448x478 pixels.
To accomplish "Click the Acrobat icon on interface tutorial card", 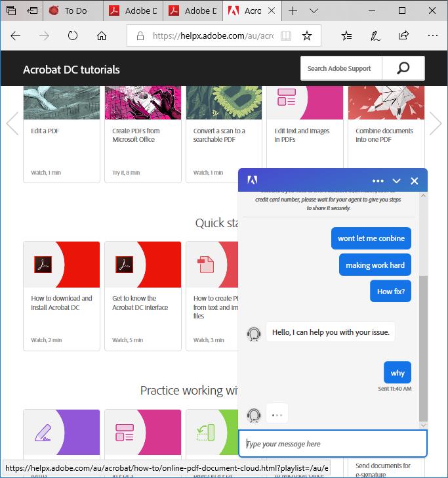I will [124, 265].
